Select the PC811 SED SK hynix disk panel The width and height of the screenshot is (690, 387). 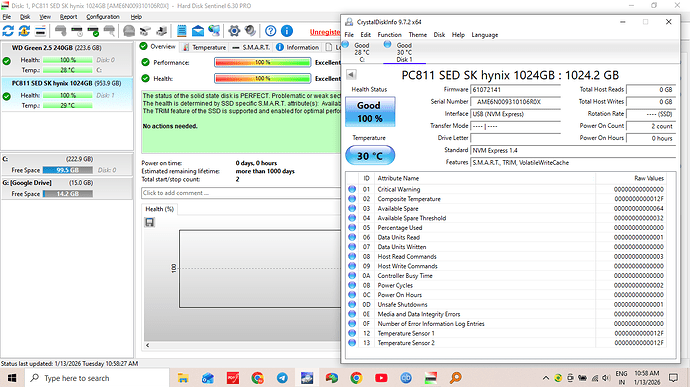67,94
